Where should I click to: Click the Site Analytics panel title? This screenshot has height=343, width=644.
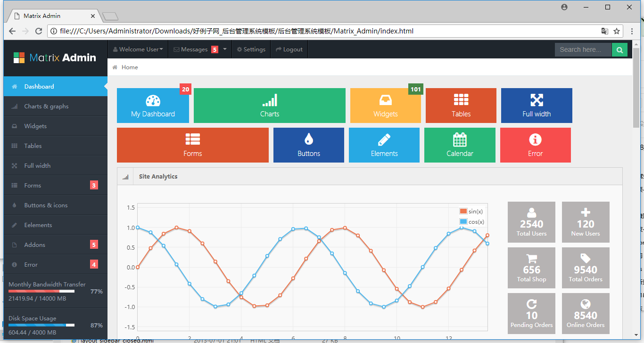click(x=158, y=177)
